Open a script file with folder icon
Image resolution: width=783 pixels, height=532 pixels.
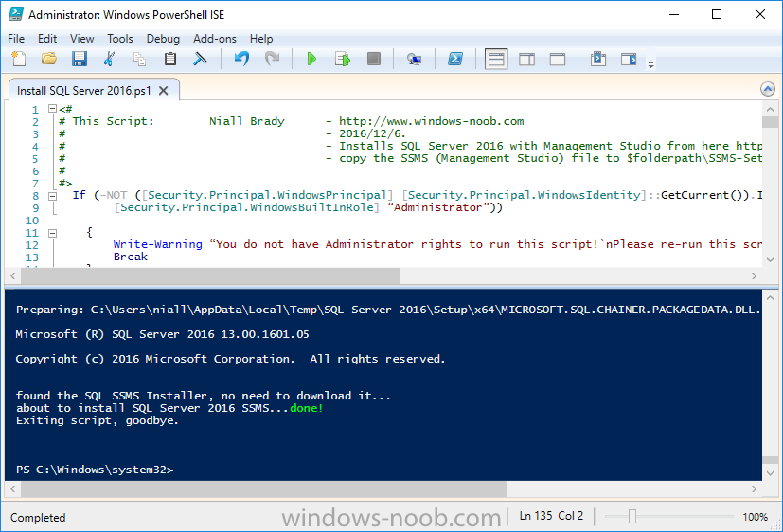[49, 59]
